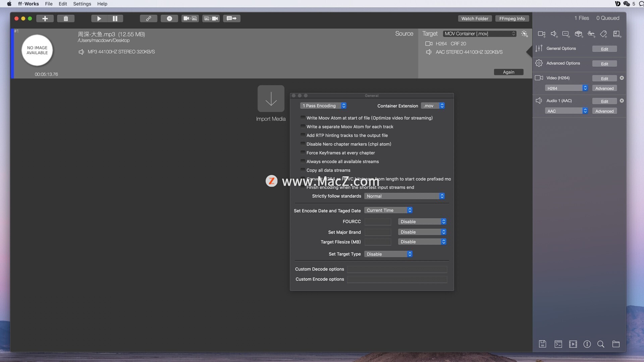Open the ff·Works application menu
The width and height of the screenshot is (644, 362).
29,4
